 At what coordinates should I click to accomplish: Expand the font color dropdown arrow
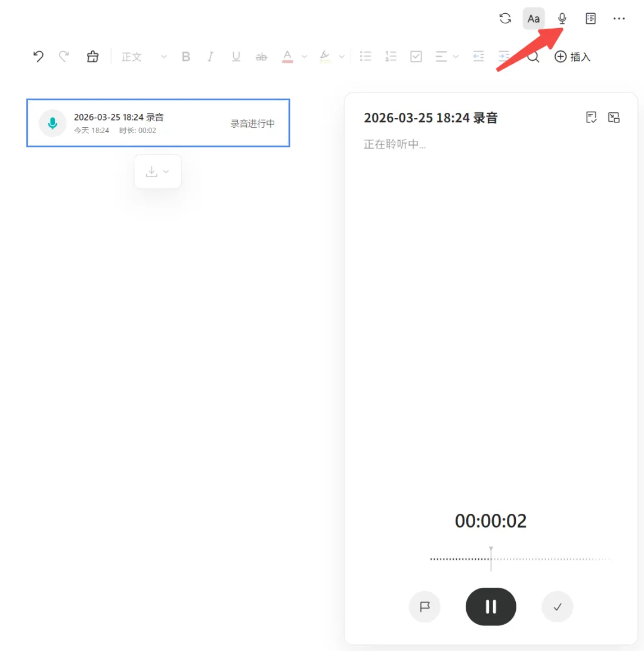[304, 57]
